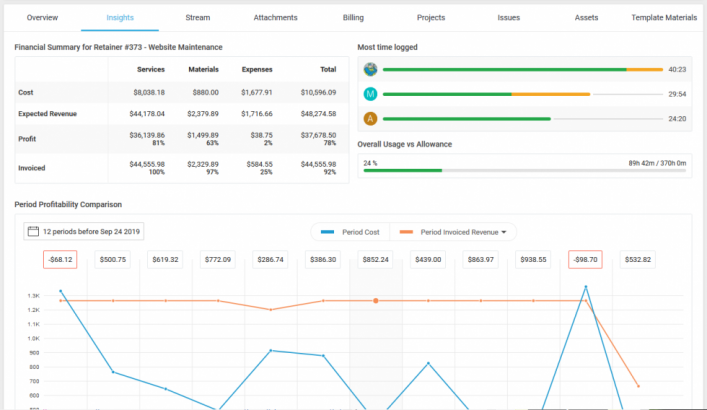707x410 pixels.
Task: Click the Expenses column header
Action: point(257,69)
